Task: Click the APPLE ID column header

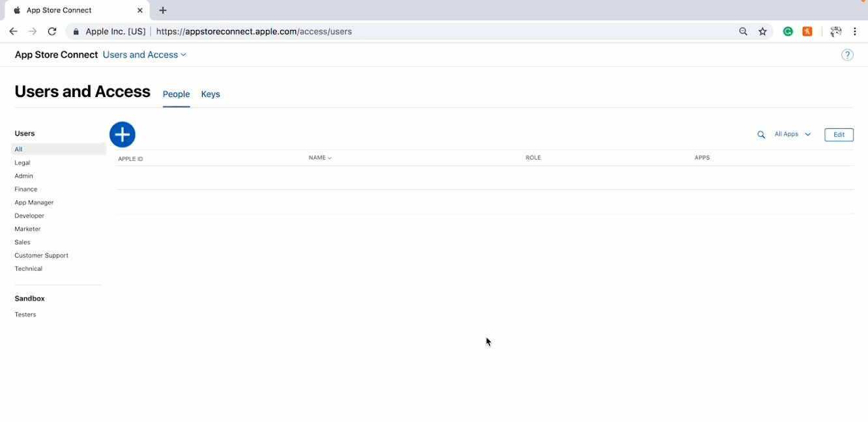Action: tap(130, 159)
